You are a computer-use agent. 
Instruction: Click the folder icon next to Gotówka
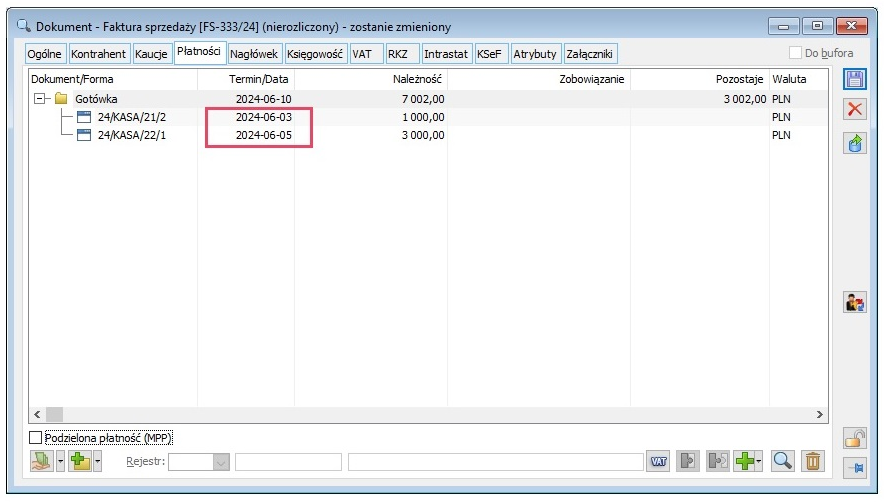point(61,99)
